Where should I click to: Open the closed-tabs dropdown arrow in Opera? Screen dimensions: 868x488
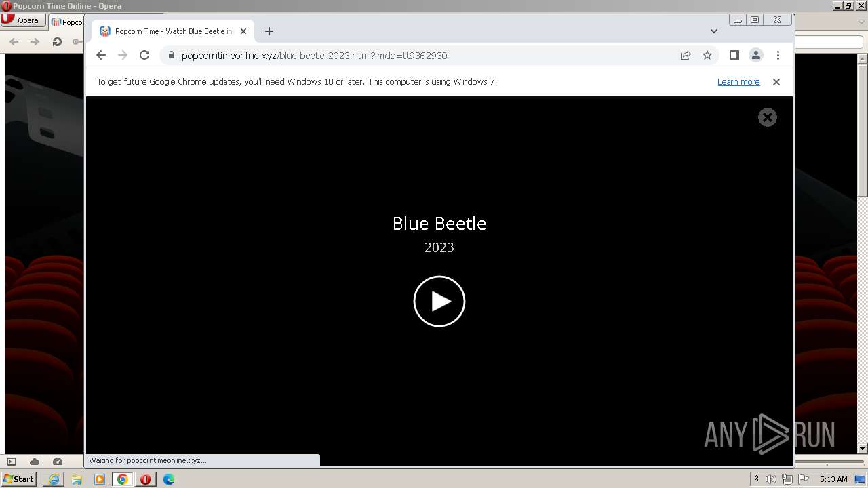(862, 22)
